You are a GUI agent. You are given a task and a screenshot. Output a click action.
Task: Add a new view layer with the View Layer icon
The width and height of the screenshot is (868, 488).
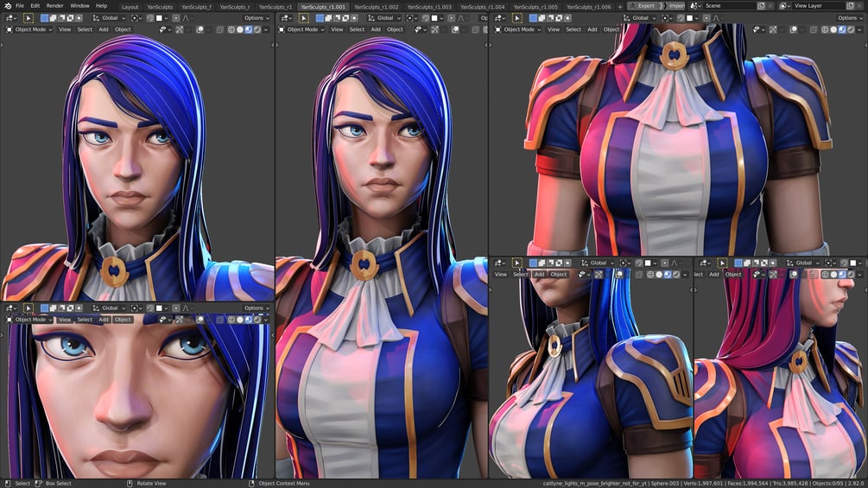click(x=851, y=5)
